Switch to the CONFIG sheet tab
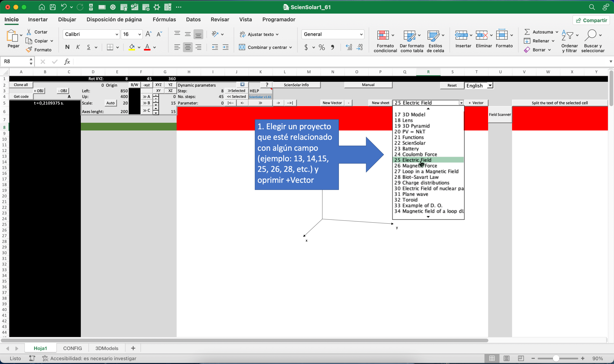Screen dimensions: 614x364 coord(72,348)
